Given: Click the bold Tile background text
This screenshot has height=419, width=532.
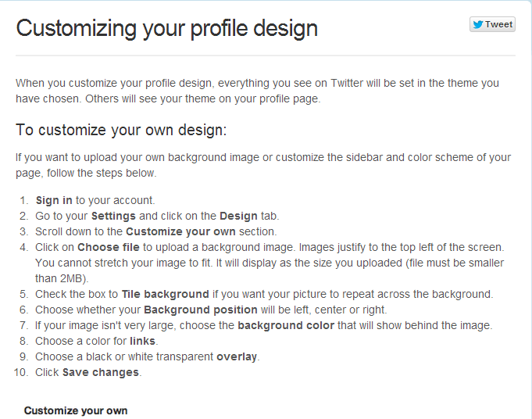Looking at the screenshot, I should (166, 294).
